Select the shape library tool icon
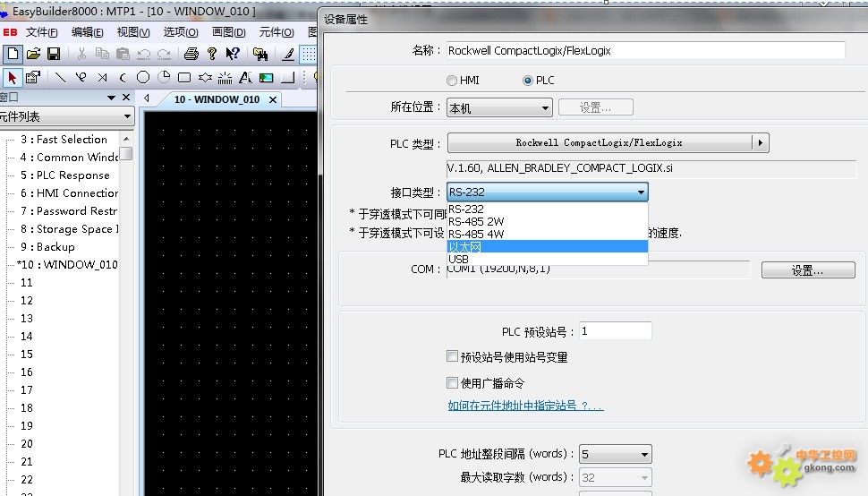Image resolution: width=868 pixels, height=496 pixels. click(287, 78)
